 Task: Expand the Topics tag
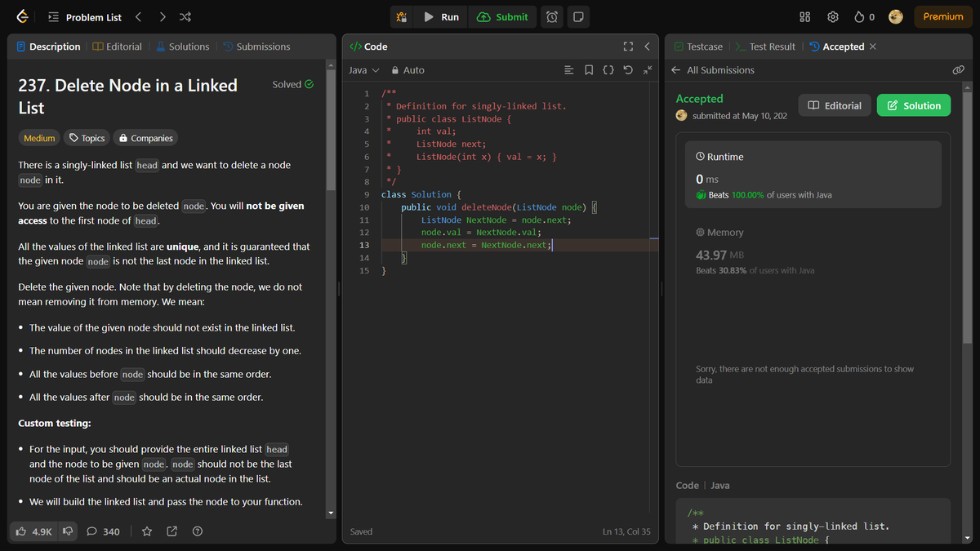point(86,138)
